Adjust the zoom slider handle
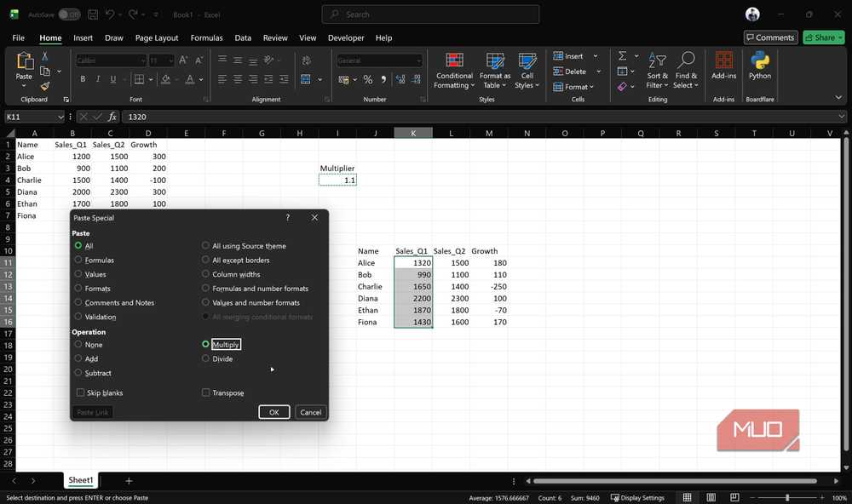Viewport: 852px width, 504px height. pos(787,497)
